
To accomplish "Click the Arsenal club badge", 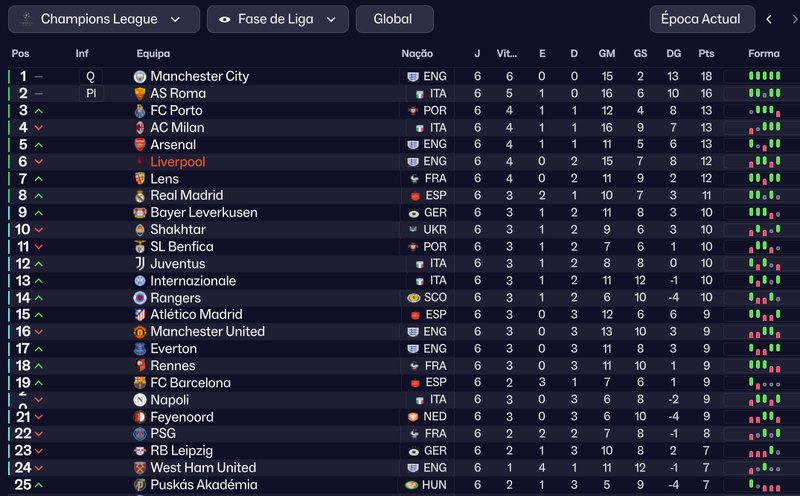I will click(x=140, y=144).
